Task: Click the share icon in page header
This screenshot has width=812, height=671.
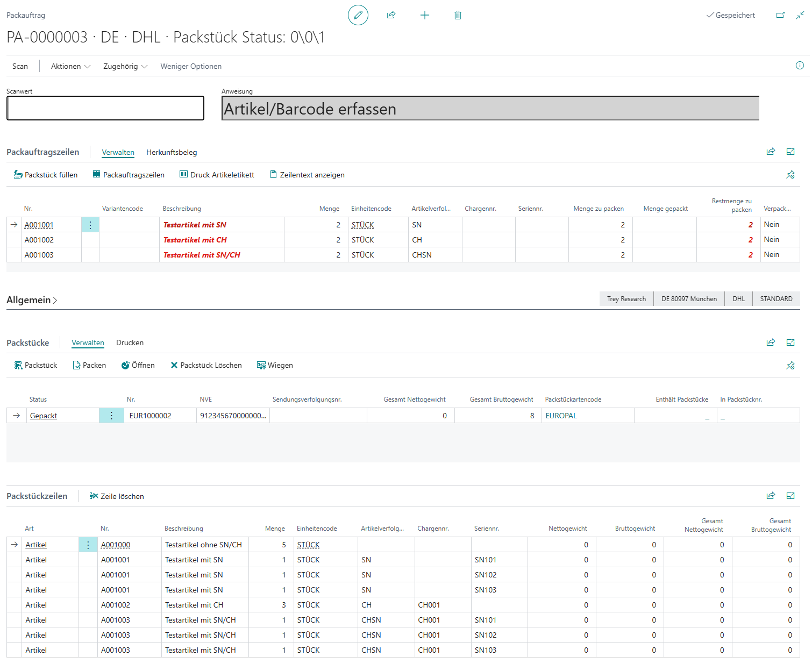Action: tap(391, 15)
